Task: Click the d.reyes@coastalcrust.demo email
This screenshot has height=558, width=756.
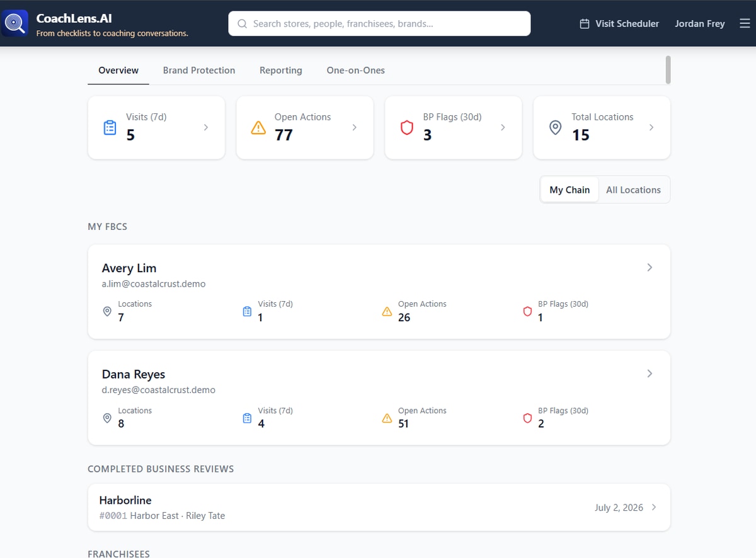Action: click(159, 390)
